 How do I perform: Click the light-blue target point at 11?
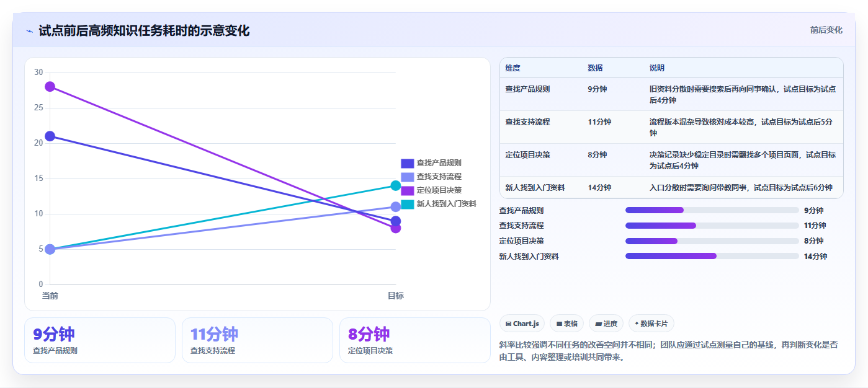[x=396, y=207]
